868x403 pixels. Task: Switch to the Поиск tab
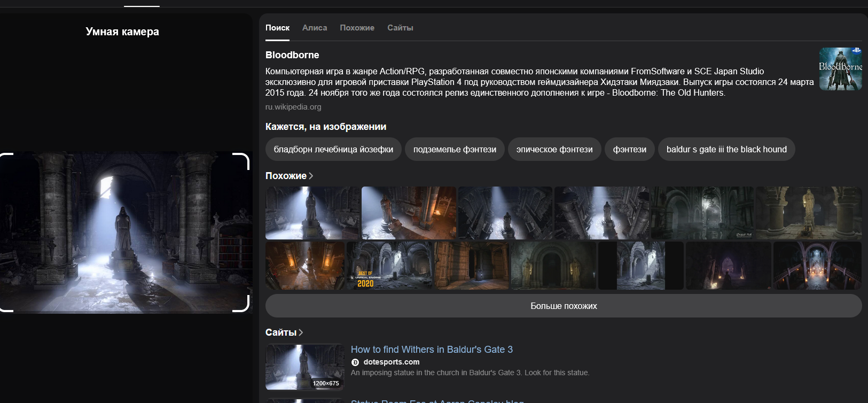coord(277,28)
